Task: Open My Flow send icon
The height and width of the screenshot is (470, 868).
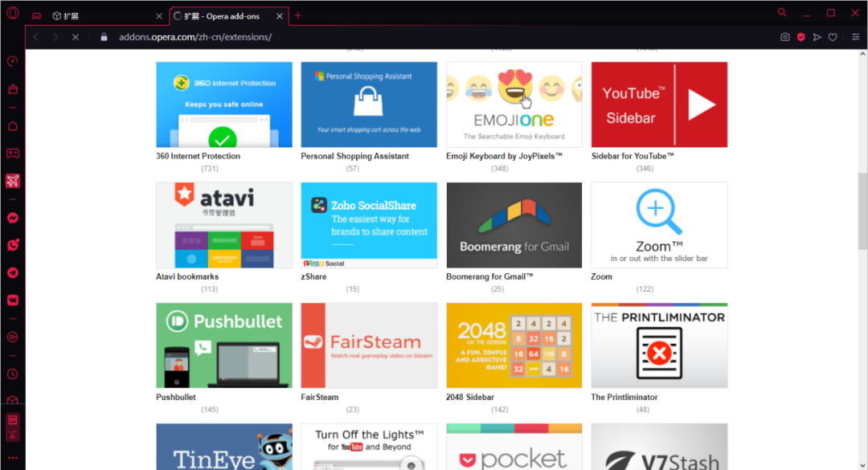Action: (817, 37)
